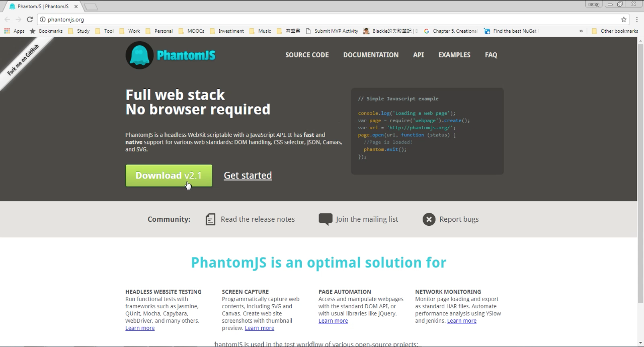Click Learn more under Page Automation
This screenshot has width=644, height=347.
pos(333,321)
